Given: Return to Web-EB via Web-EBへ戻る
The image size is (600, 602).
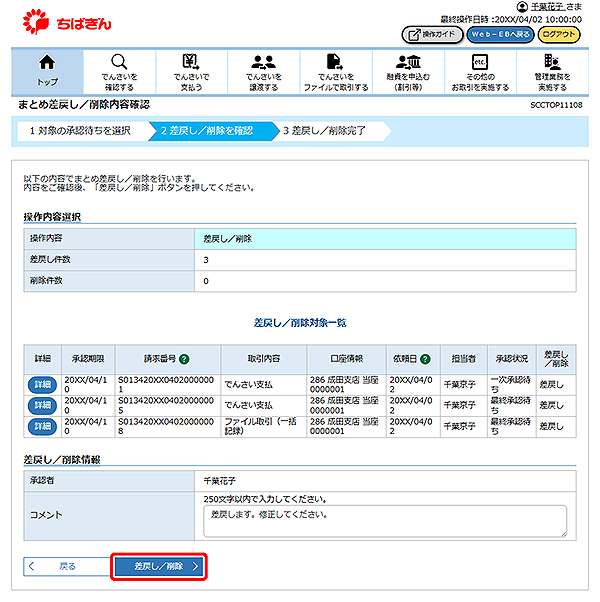Looking at the screenshot, I should point(500,35).
